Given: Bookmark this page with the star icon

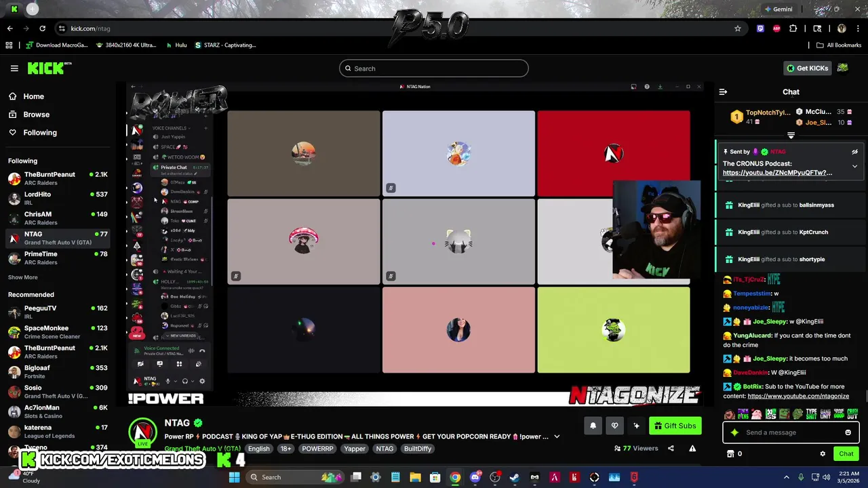Looking at the screenshot, I should (738, 28).
